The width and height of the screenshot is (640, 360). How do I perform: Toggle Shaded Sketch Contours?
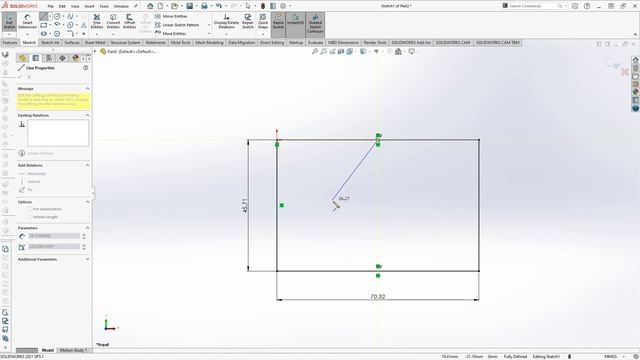tap(315, 24)
